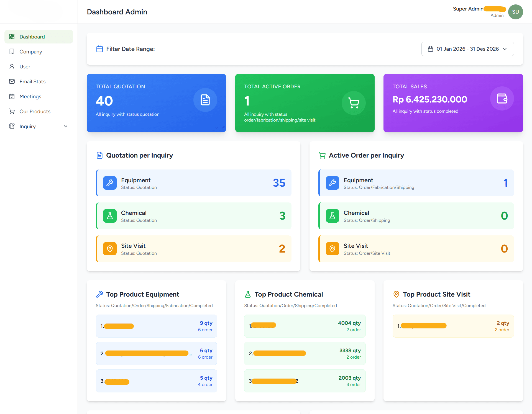532x414 pixels.
Task: Expand the Inquiry sidebar submenu chevron
Action: coord(66,126)
